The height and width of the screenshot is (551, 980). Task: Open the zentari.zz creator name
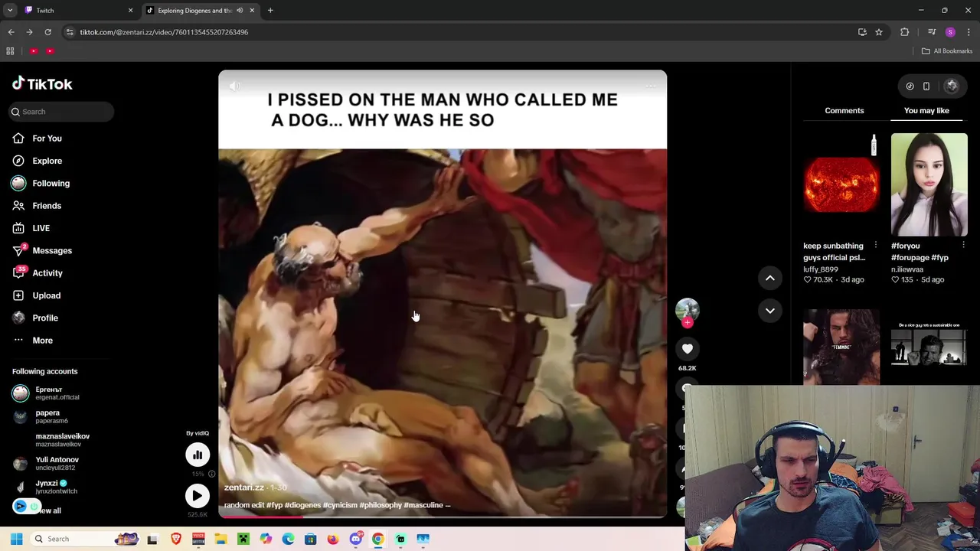click(x=243, y=487)
